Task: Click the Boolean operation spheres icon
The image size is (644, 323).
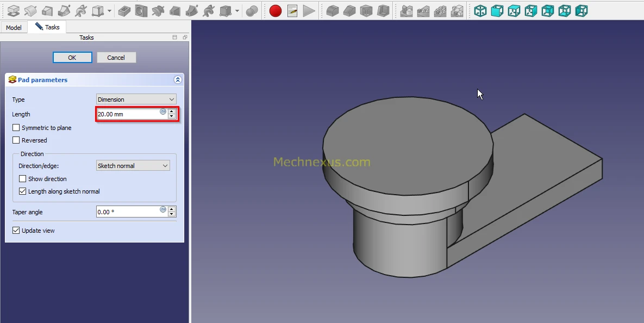Action: (x=252, y=10)
